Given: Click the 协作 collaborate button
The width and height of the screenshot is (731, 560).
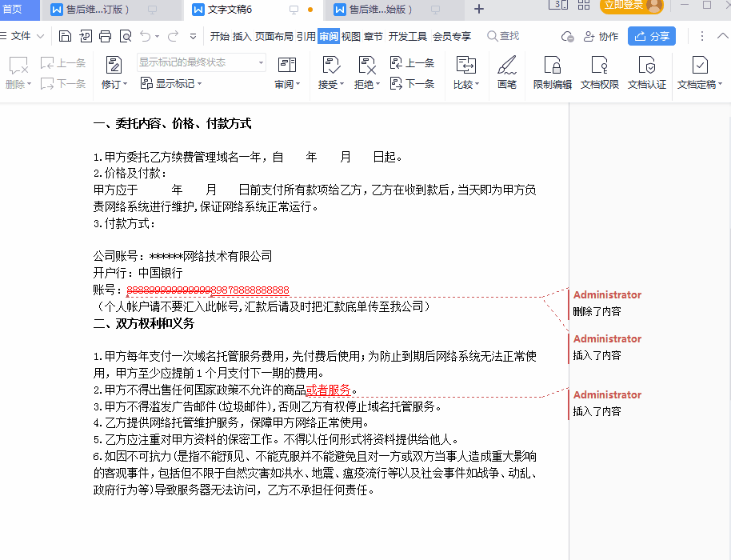Looking at the screenshot, I should click(x=601, y=36).
